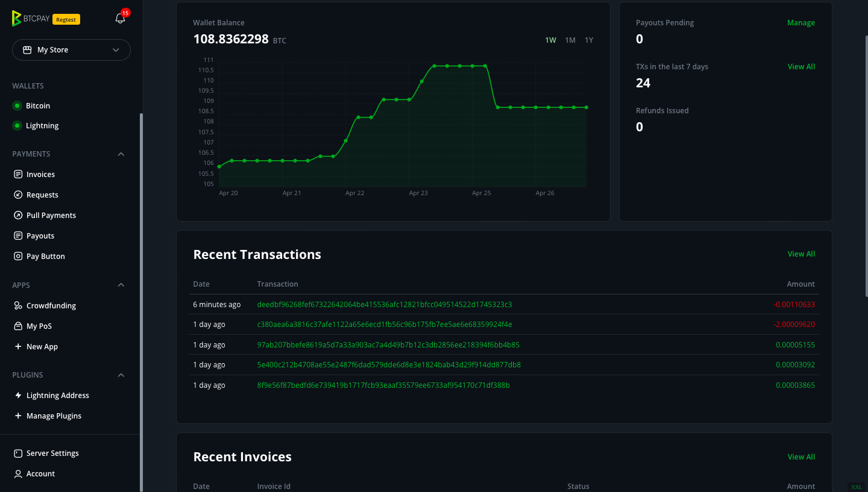Image resolution: width=868 pixels, height=492 pixels.
Task: Collapse the PAYMENTS section
Action: click(x=121, y=154)
